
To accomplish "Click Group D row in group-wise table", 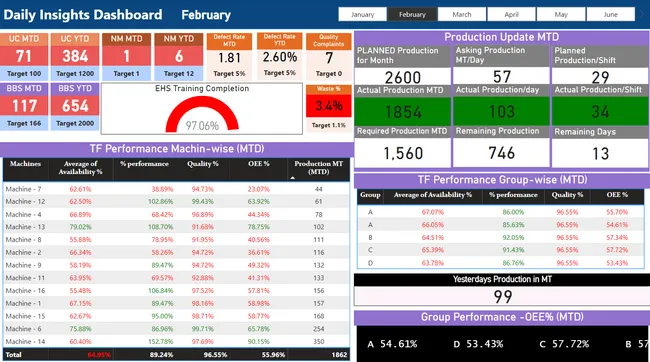I will point(501,263).
